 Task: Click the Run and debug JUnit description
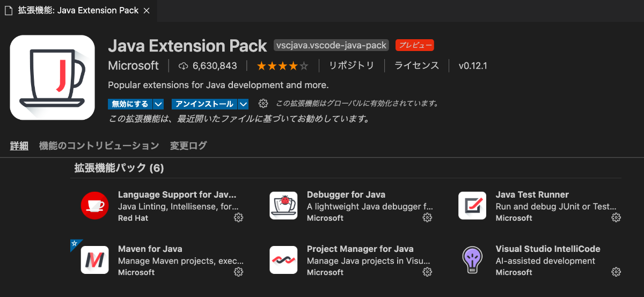click(556, 206)
